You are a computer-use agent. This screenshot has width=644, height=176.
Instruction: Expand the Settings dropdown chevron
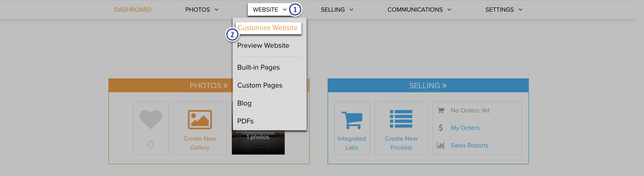tap(520, 9)
